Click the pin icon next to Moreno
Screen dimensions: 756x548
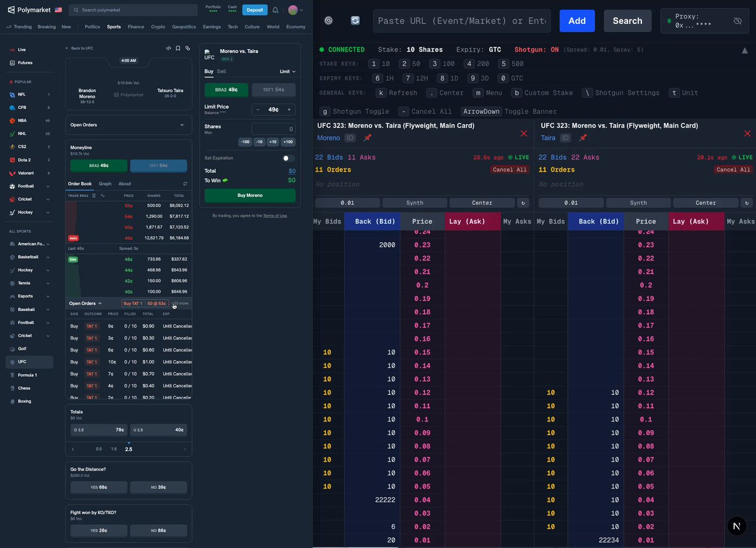pos(367,138)
